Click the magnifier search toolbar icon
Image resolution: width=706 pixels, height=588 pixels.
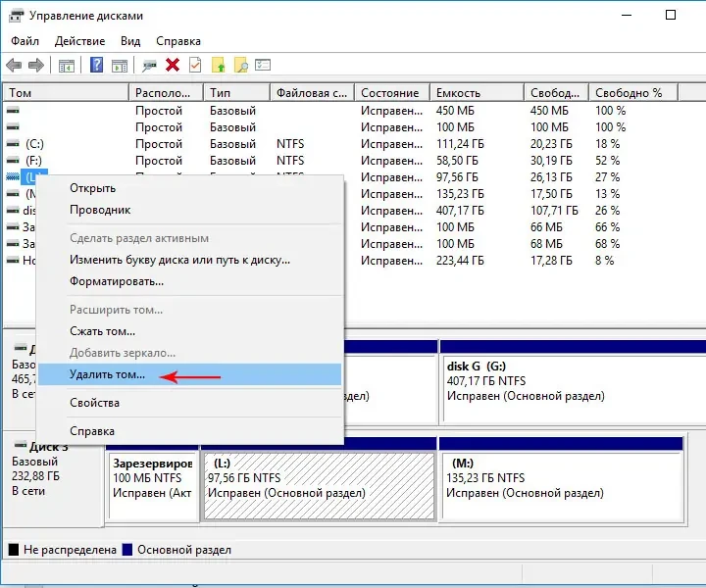point(240,66)
